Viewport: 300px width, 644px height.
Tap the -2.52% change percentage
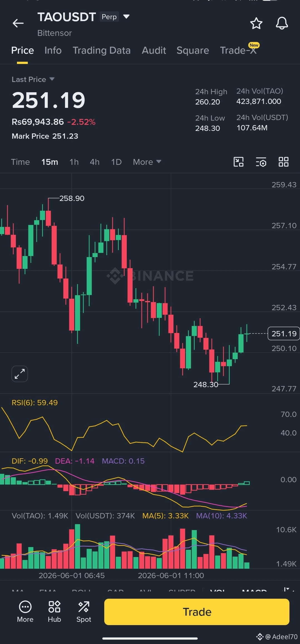(x=81, y=122)
